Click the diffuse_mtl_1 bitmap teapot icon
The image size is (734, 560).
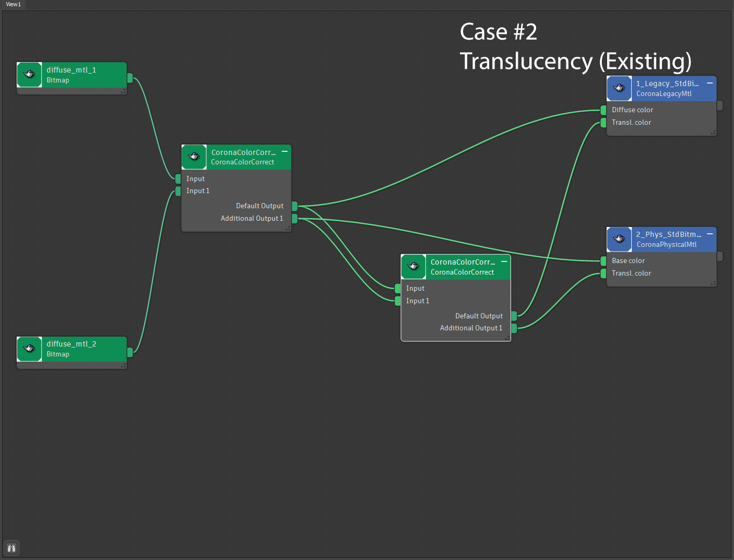tap(29, 75)
